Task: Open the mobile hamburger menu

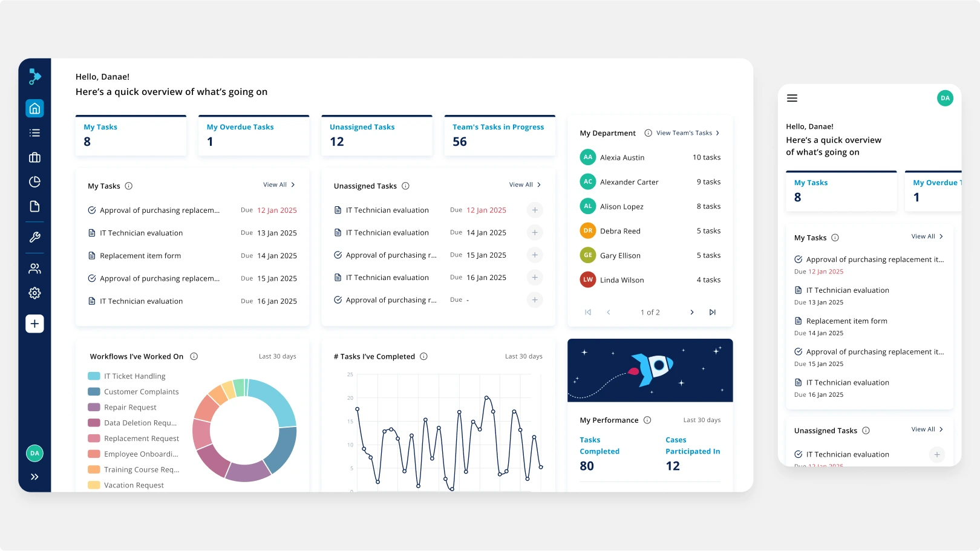Action: pyautogui.click(x=792, y=99)
